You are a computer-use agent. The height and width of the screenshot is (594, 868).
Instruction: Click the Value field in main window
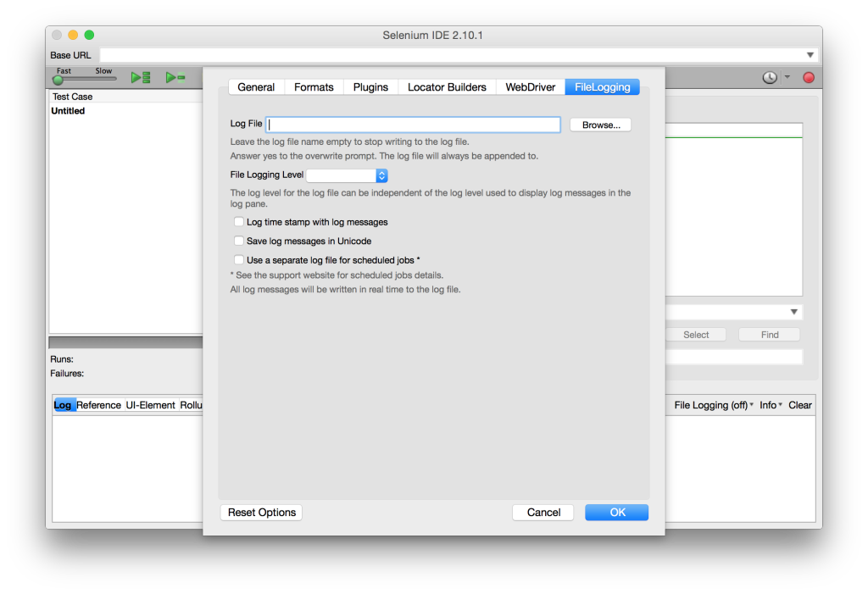(x=734, y=358)
